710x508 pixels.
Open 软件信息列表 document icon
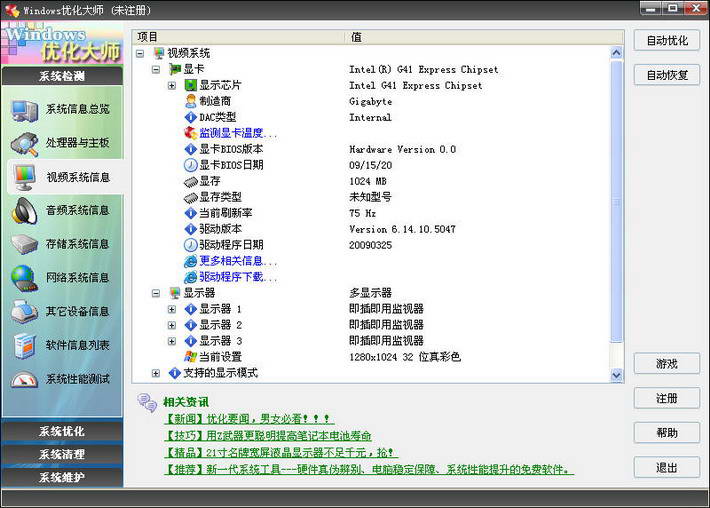(x=24, y=345)
